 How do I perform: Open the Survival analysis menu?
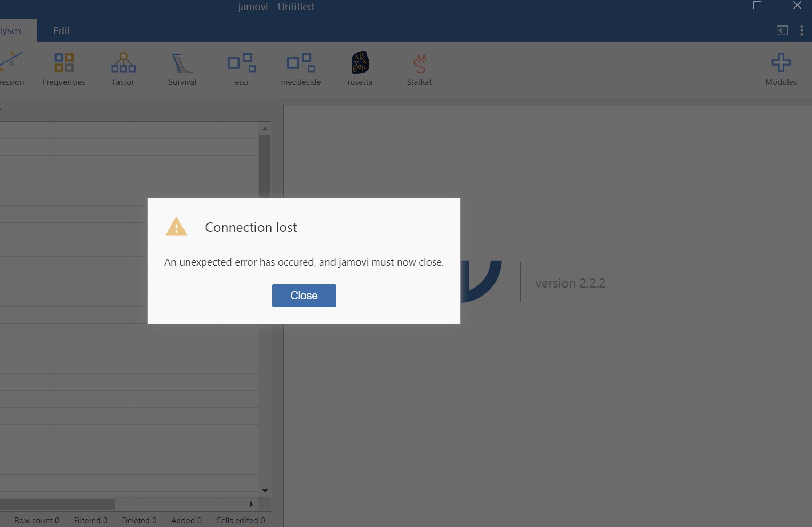click(182, 69)
